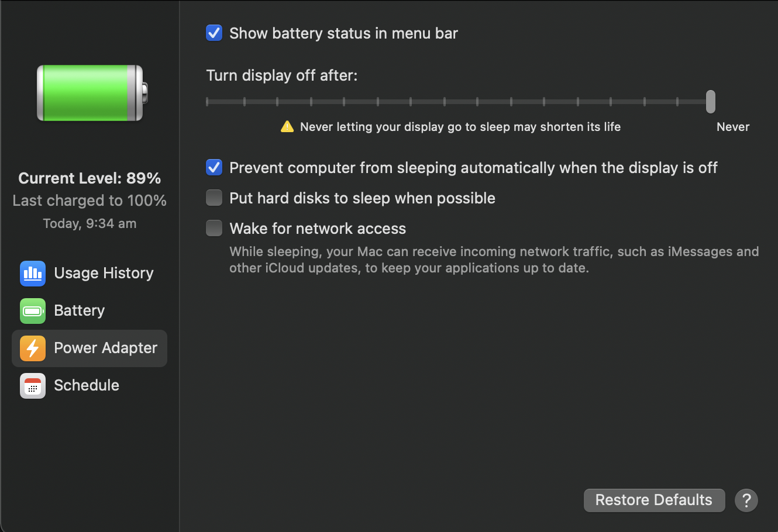The height and width of the screenshot is (532, 778).
Task: Check Wake for network access
Action: point(214,229)
